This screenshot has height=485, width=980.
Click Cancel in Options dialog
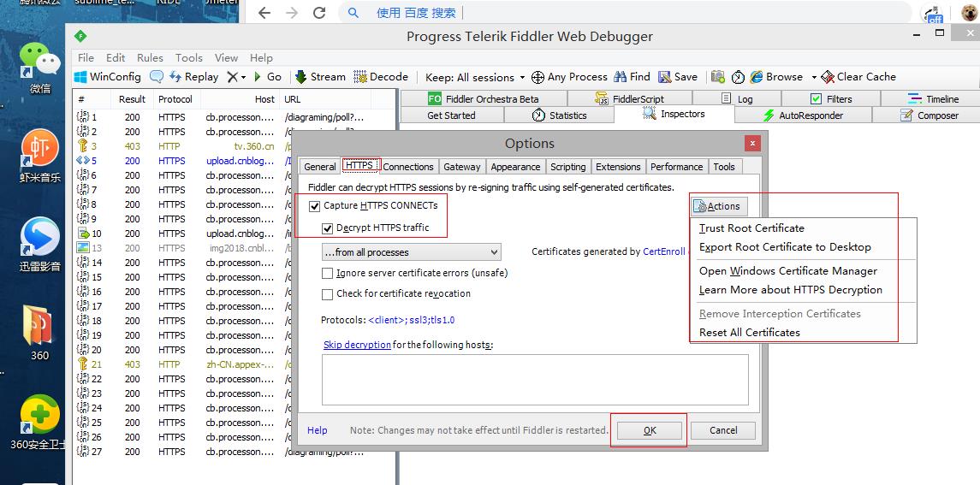(x=723, y=430)
